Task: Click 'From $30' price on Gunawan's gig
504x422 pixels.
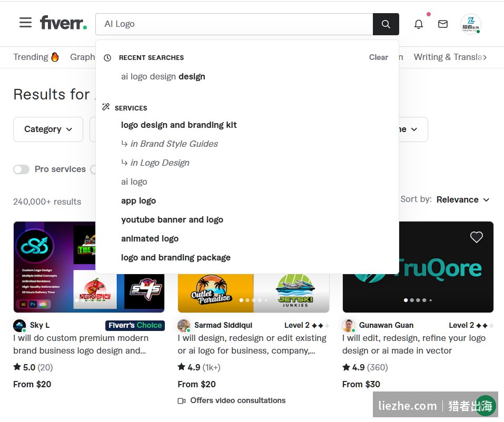Action: 361,385
